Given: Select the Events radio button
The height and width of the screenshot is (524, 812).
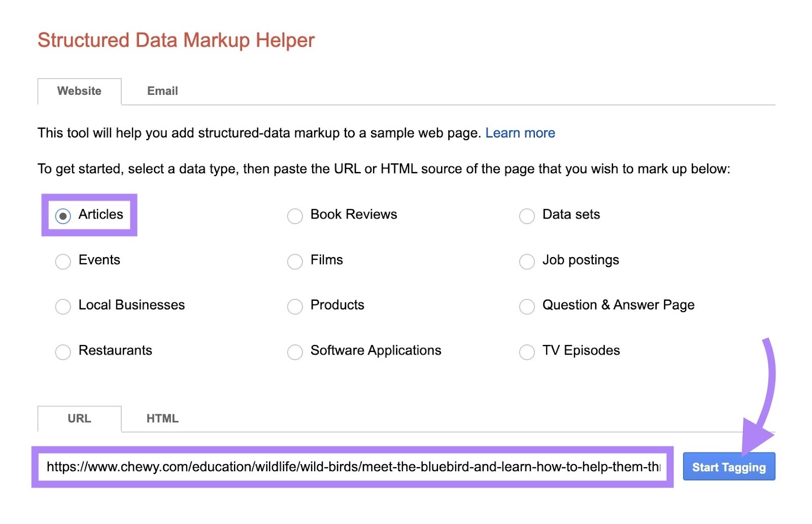Looking at the screenshot, I should pyautogui.click(x=63, y=261).
